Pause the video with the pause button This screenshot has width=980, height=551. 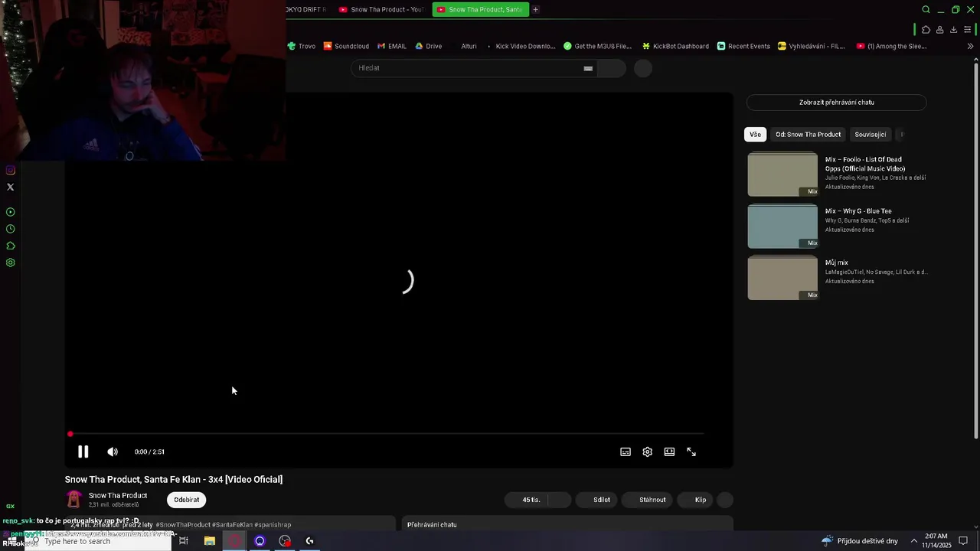[83, 452]
